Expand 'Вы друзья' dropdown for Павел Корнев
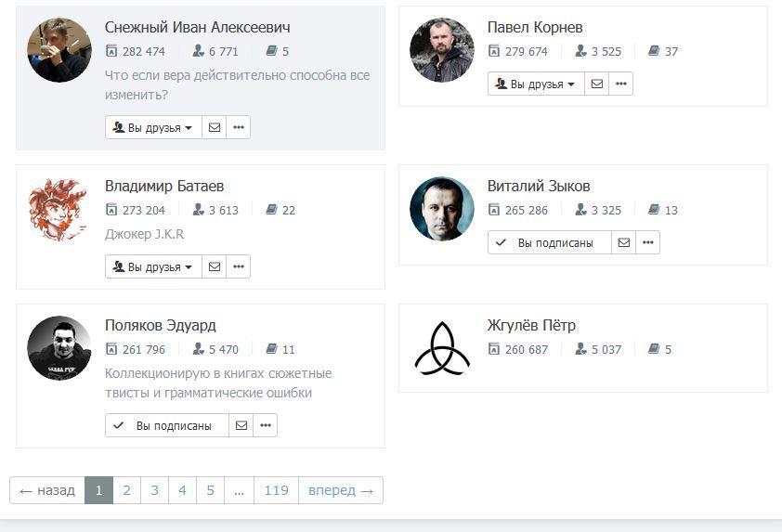782x532 pixels. [536, 84]
